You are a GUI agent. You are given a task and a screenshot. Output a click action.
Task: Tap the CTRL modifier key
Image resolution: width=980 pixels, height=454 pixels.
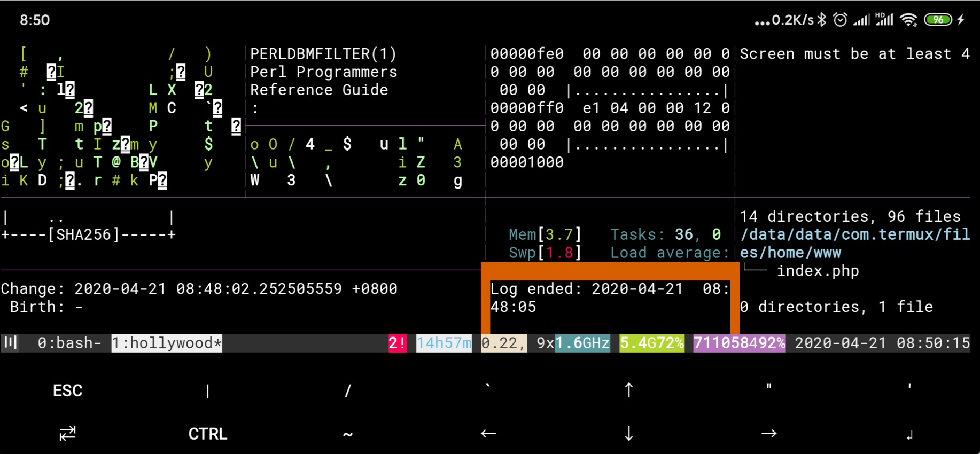coord(208,434)
